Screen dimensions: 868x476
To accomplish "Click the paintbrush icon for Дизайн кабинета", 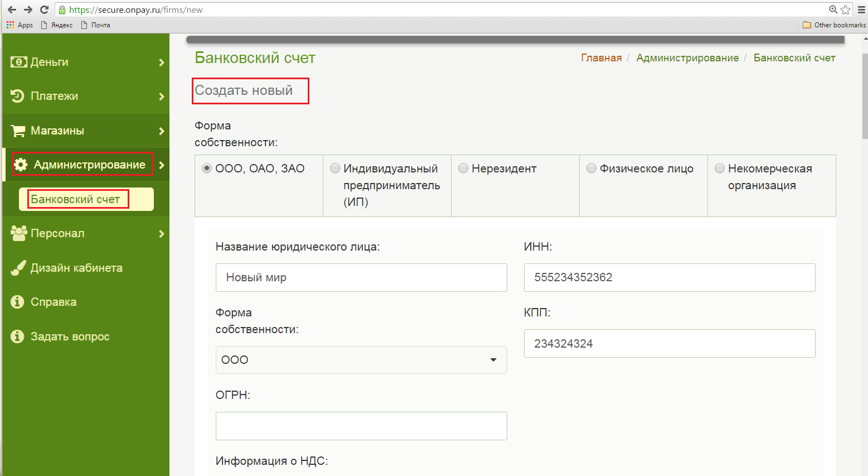I will [x=18, y=268].
